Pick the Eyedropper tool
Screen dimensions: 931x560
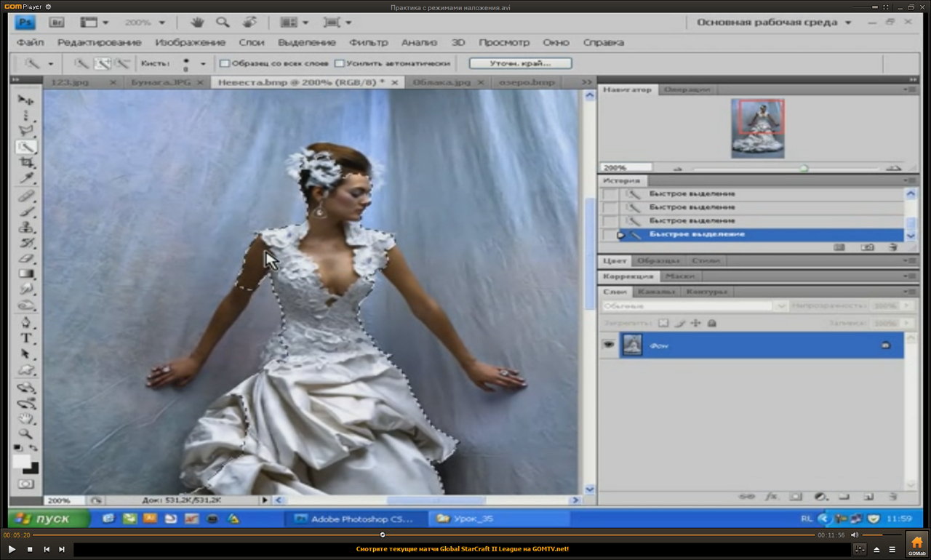pyautogui.click(x=26, y=179)
